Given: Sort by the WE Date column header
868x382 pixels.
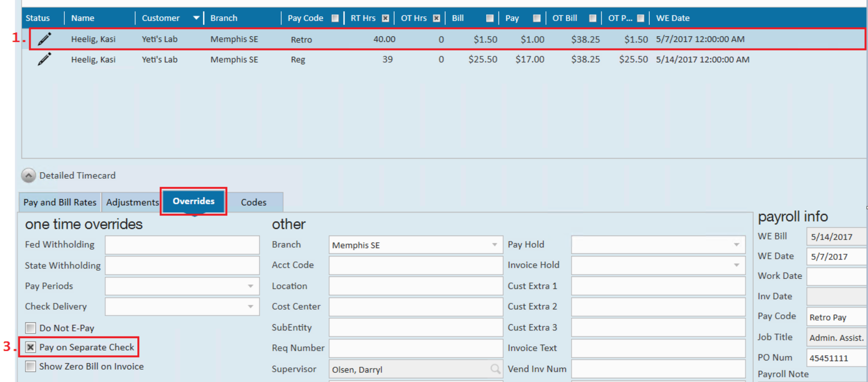Looking at the screenshot, I should 673,18.
